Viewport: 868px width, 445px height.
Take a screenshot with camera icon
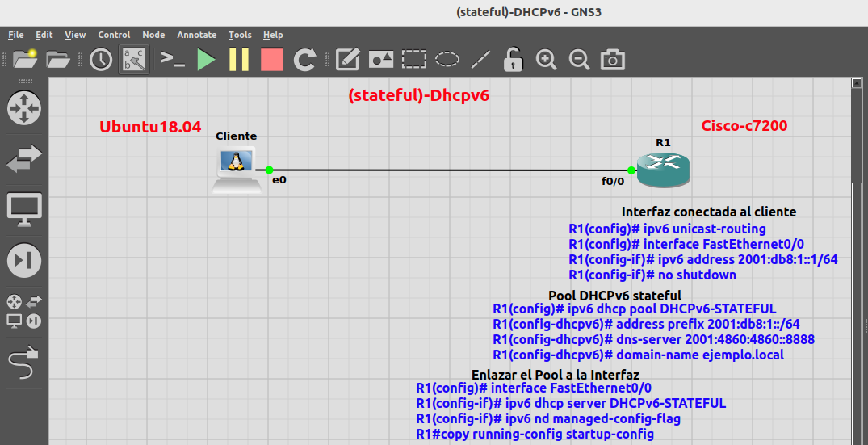click(613, 59)
